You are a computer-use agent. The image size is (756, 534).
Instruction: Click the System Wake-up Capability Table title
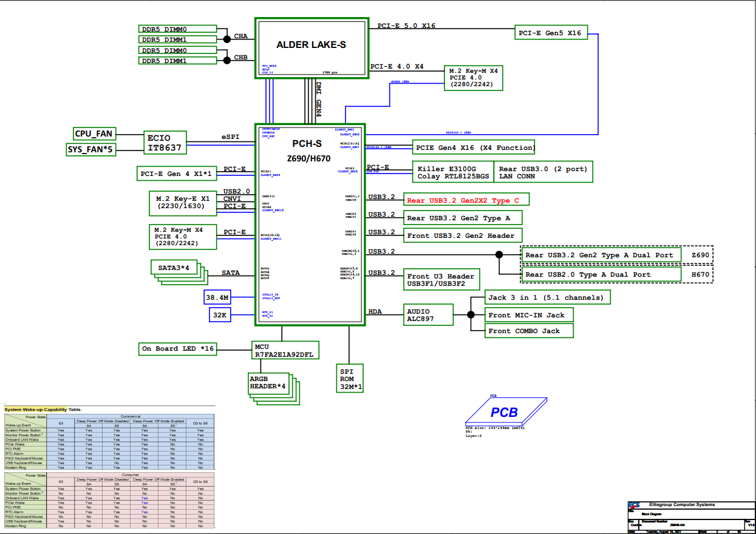click(x=43, y=410)
